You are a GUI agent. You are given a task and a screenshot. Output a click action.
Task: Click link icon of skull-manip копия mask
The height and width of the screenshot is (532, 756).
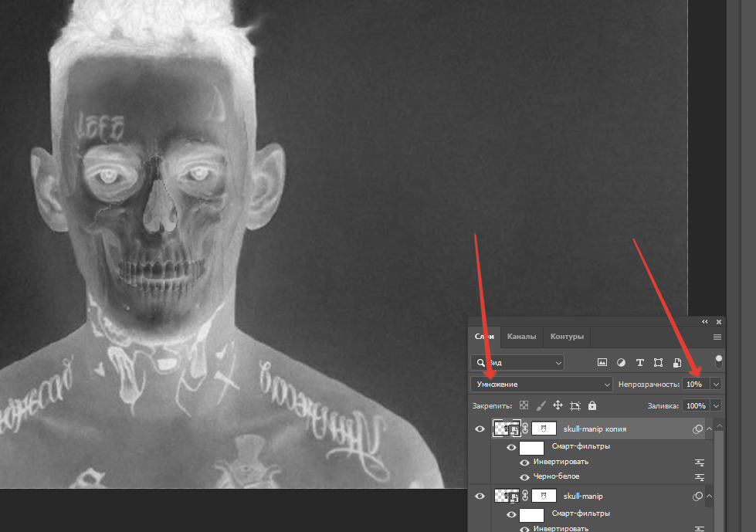point(525,429)
